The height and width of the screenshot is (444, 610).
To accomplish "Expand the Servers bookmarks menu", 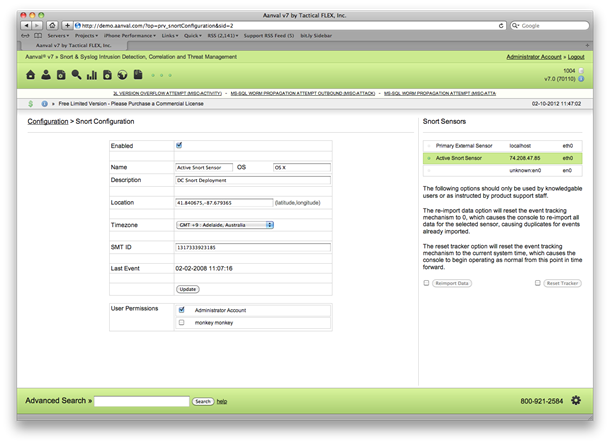I will click(56, 35).
